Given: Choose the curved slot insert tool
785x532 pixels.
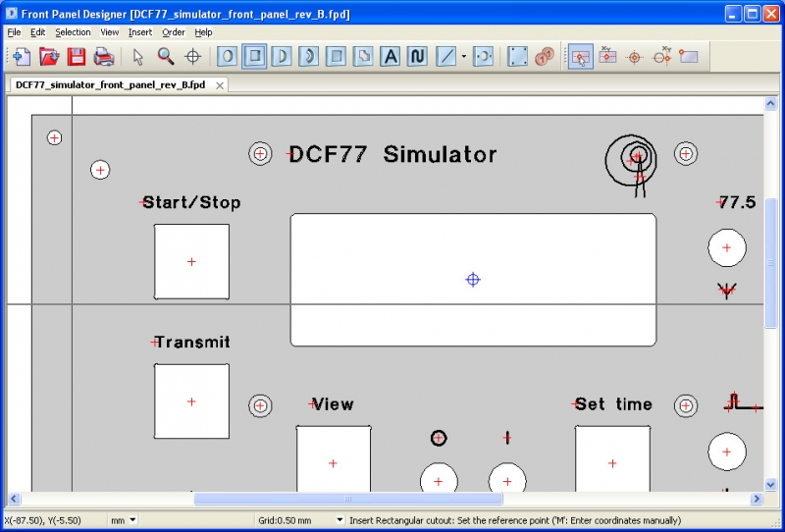Looking at the screenshot, I should click(309, 56).
